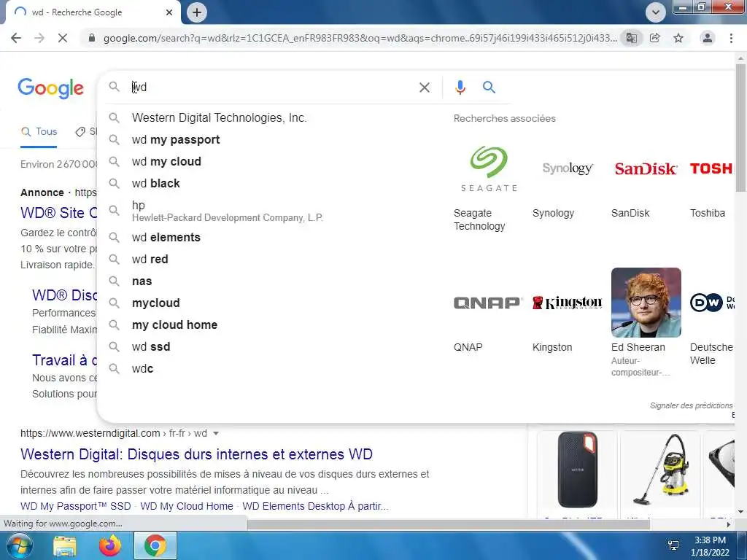The image size is (747, 560).
Task: Open the SanDisk related search logo
Action: (x=646, y=168)
